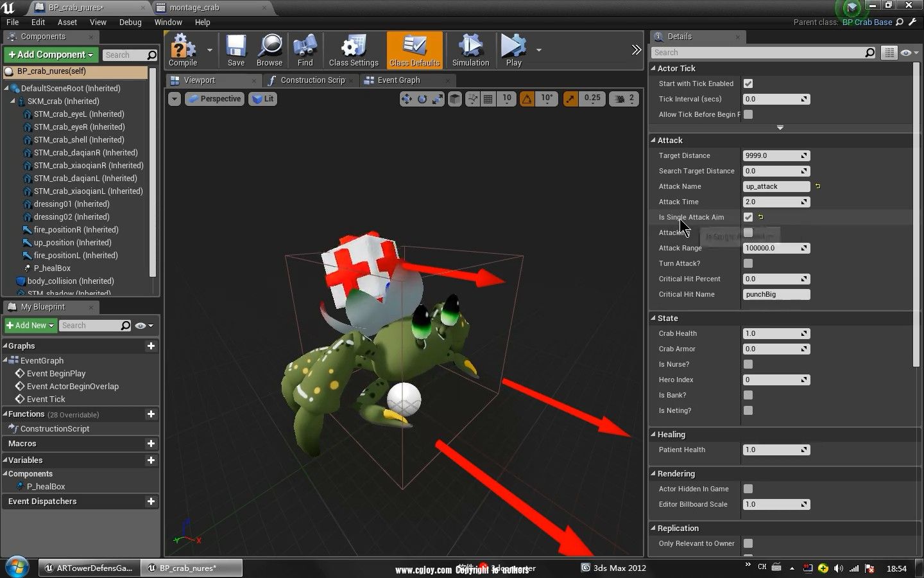Viewport: 924px width, 578px height.
Task: Open Browse in content browser
Action: coord(269,50)
